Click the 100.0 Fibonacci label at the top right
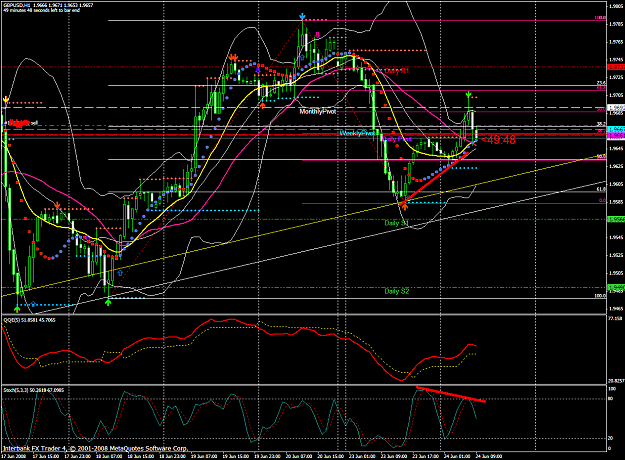This screenshot has height=460, width=625. click(x=600, y=18)
